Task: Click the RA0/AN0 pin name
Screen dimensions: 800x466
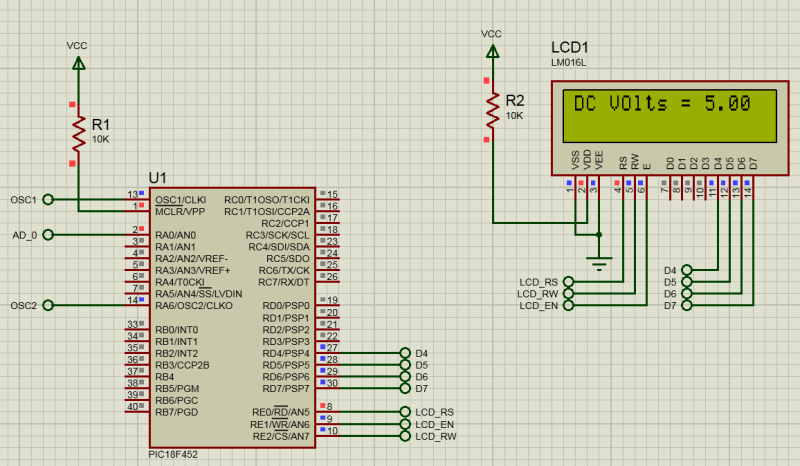Action: click(x=176, y=235)
